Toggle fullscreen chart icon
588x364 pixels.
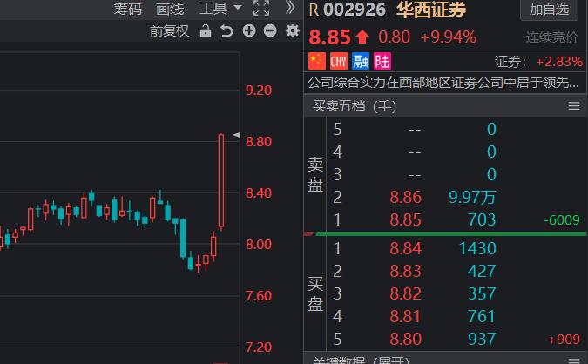[x=261, y=8]
